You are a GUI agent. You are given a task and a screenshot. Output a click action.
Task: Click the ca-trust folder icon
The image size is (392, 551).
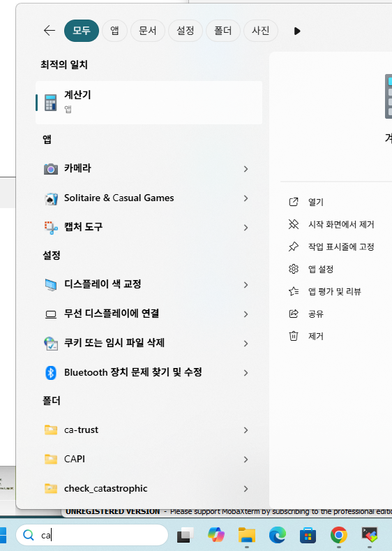point(51,429)
